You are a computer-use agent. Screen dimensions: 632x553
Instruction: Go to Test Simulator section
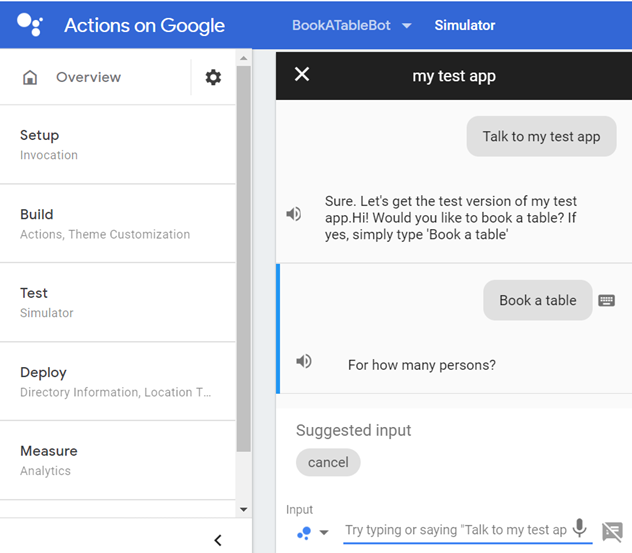(x=118, y=302)
